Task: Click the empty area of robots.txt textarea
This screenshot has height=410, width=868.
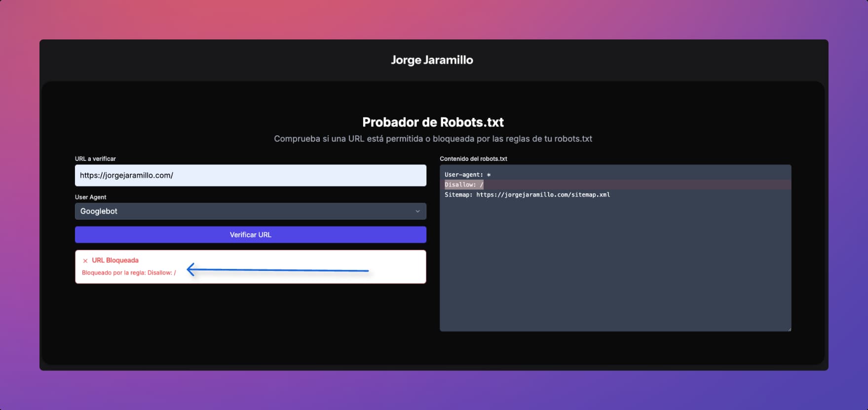Action: 615,266
